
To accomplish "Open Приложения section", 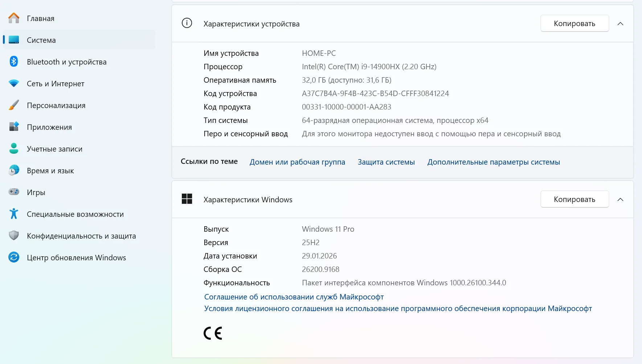I will click(x=79, y=127).
